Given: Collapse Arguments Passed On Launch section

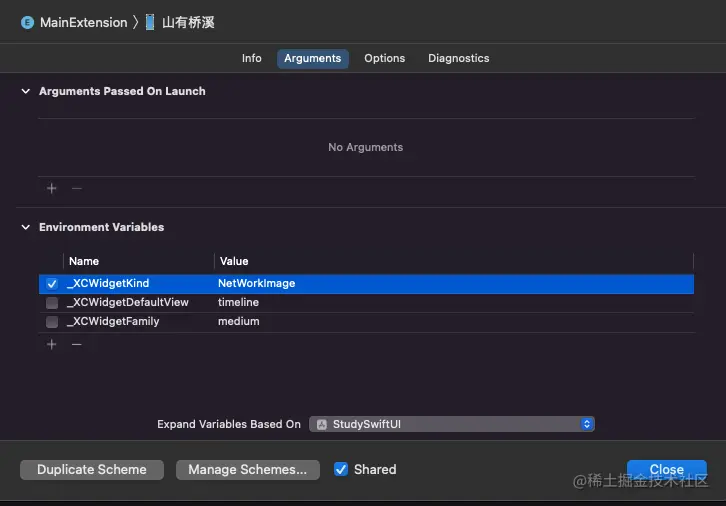Looking at the screenshot, I should (x=26, y=91).
